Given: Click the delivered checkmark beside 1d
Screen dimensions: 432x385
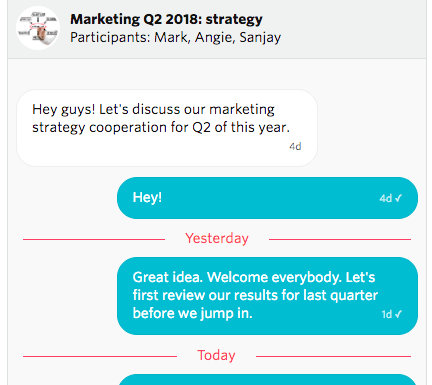Looking at the screenshot, I should click(x=398, y=314).
